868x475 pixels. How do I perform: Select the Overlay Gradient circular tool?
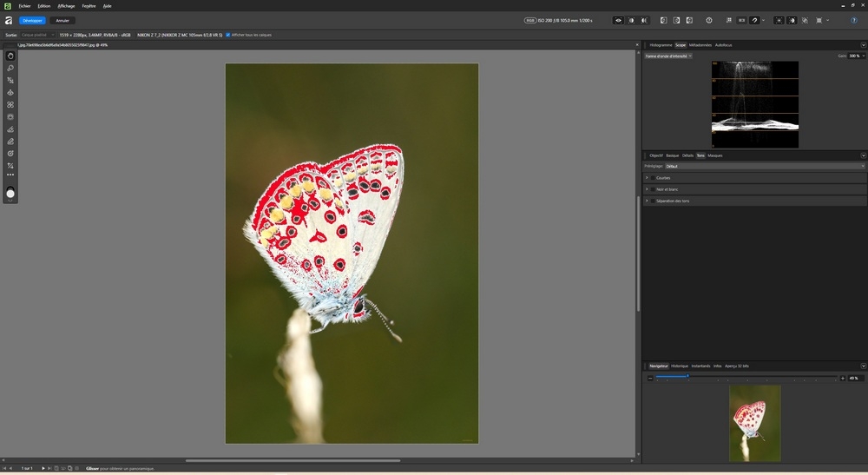click(10, 154)
